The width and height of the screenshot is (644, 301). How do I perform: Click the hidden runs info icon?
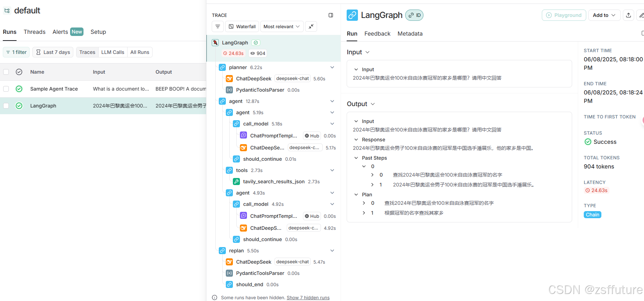(x=215, y=297)
